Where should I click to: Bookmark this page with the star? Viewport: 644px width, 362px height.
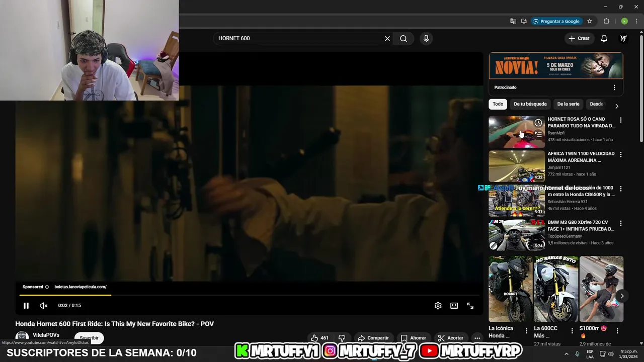(590, 21)
